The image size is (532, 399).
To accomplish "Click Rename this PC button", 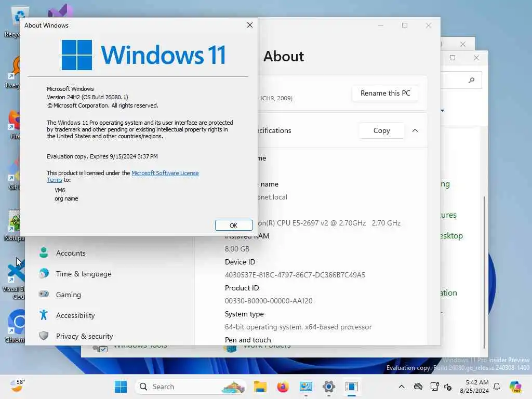I will pyautogui.click(x=385, y=93).
